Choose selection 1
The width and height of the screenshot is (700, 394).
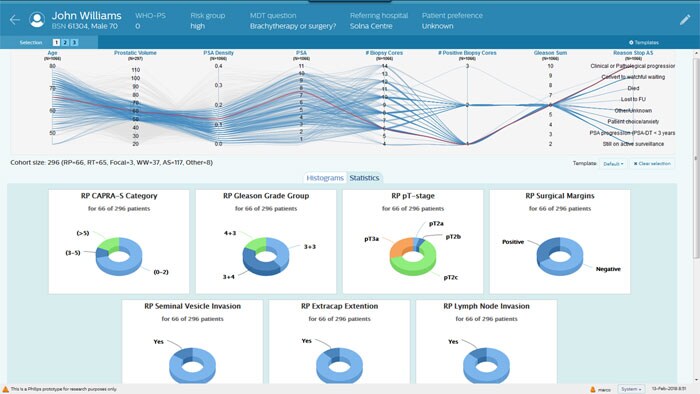coord(56,42)
